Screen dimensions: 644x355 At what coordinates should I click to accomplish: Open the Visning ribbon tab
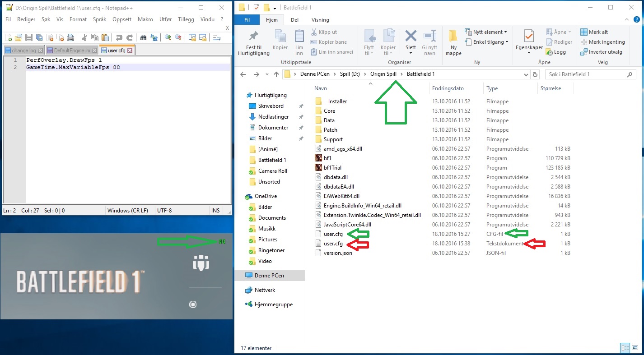click(320, 20)
